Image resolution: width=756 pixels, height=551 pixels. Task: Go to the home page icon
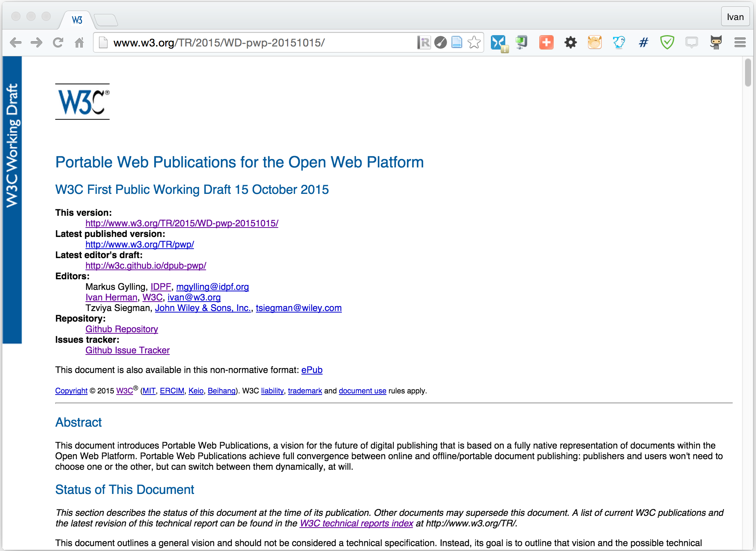point(79,42)
